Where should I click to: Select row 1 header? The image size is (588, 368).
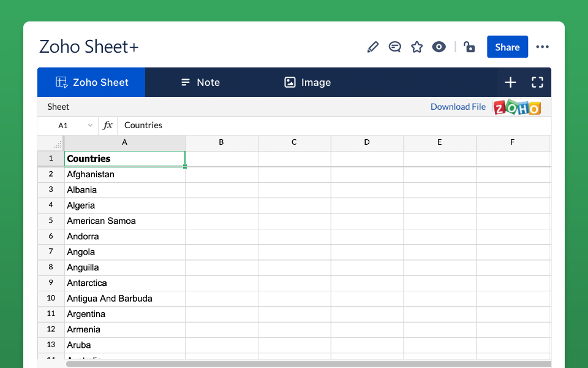pyautogui.click(x=51, y=159)
